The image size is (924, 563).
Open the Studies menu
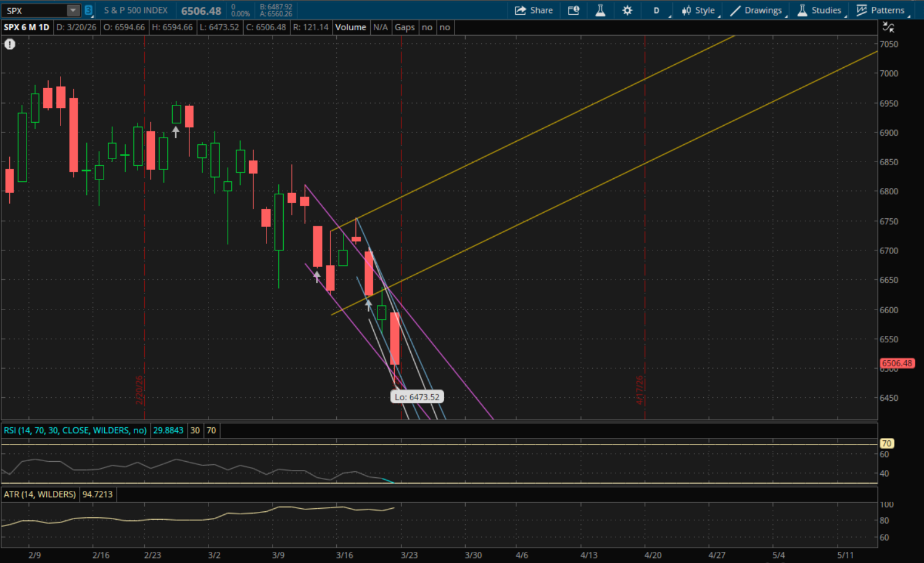[x=819, y=10]
